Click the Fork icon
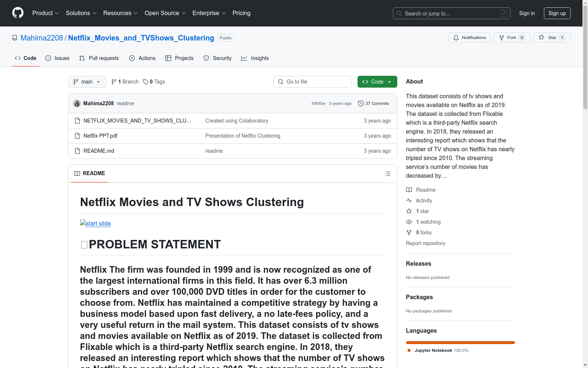The image size is (588, 368). (502, 38)
